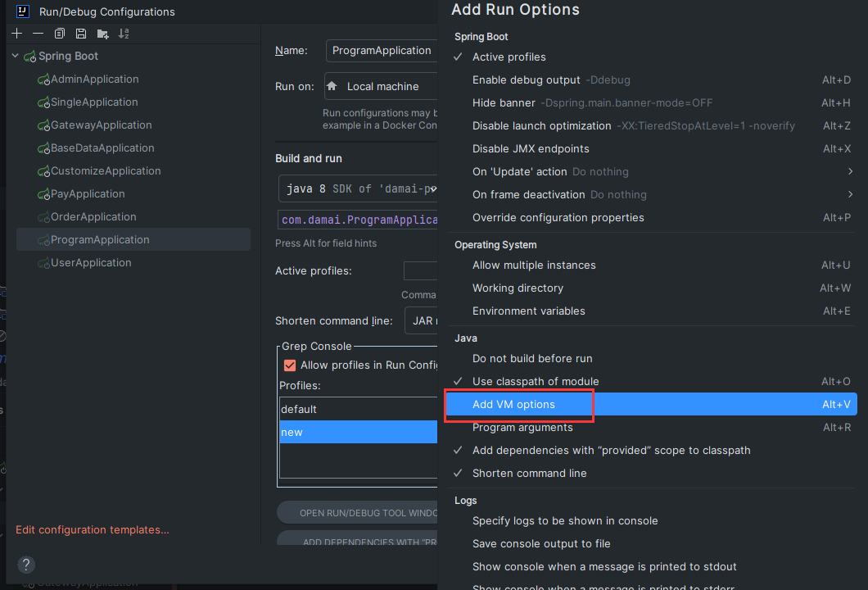Remove configuration with minus icon
The image size is (868, 590).
click(38, 34)
